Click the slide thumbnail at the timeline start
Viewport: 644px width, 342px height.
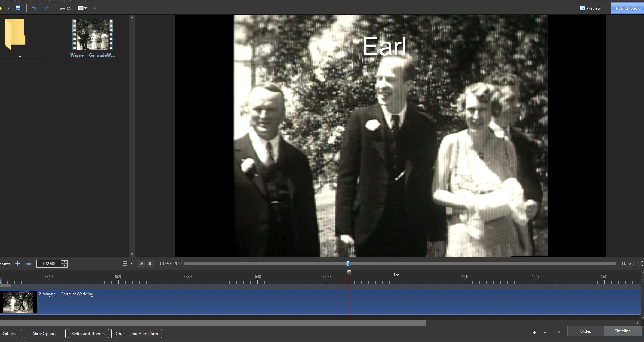coord(18,302)
